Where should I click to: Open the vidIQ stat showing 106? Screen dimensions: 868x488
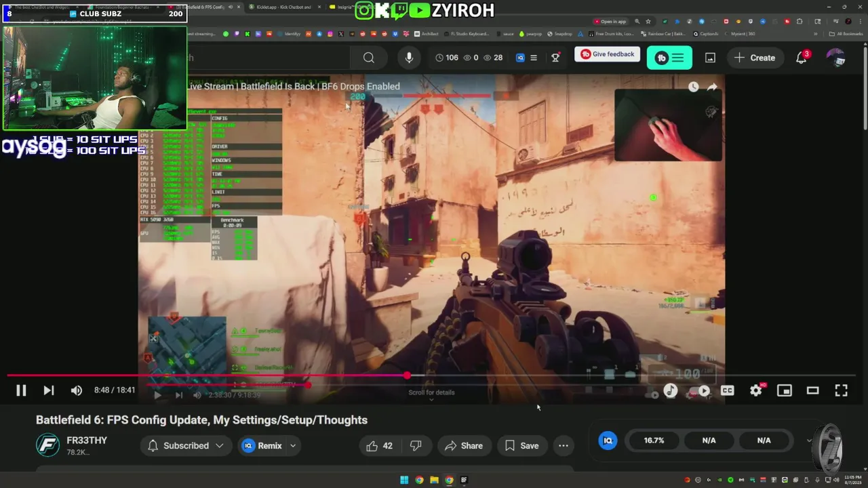[x=447, y=58]
